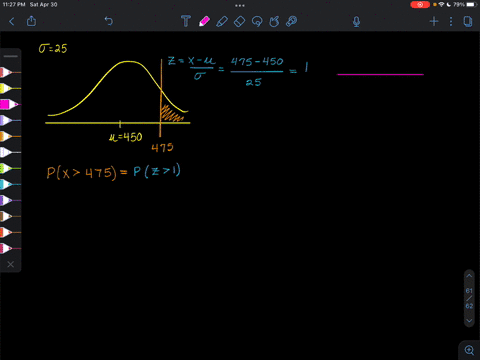Image resolution: width=480 pixels, height=360 pixels.
Task: Open the plus insert menu
Action: coord(434,22)
